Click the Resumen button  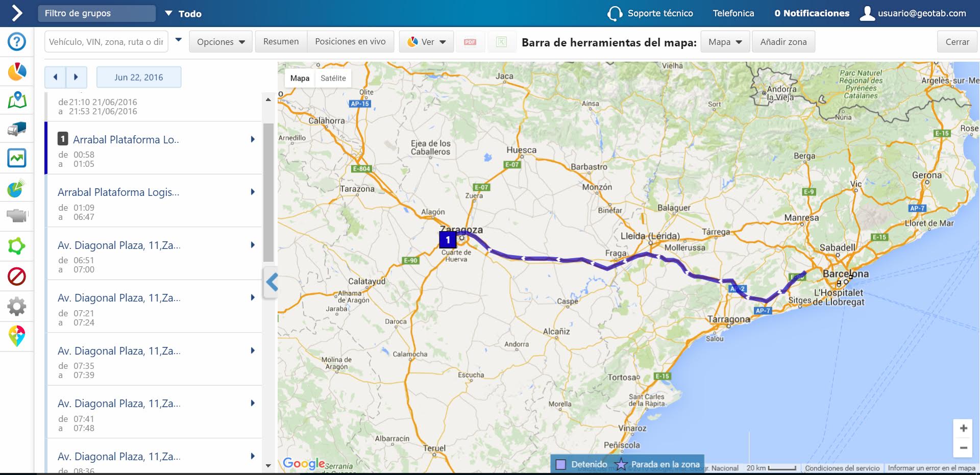pyautogui.click(x=281, y=42)
